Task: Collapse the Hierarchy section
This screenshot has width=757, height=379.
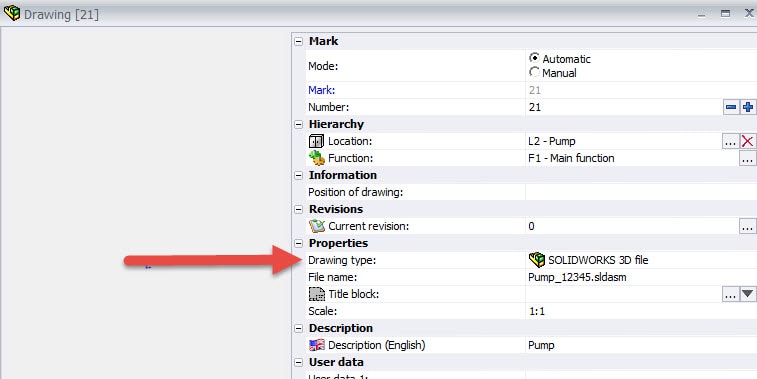Action: tap(299, 125)
